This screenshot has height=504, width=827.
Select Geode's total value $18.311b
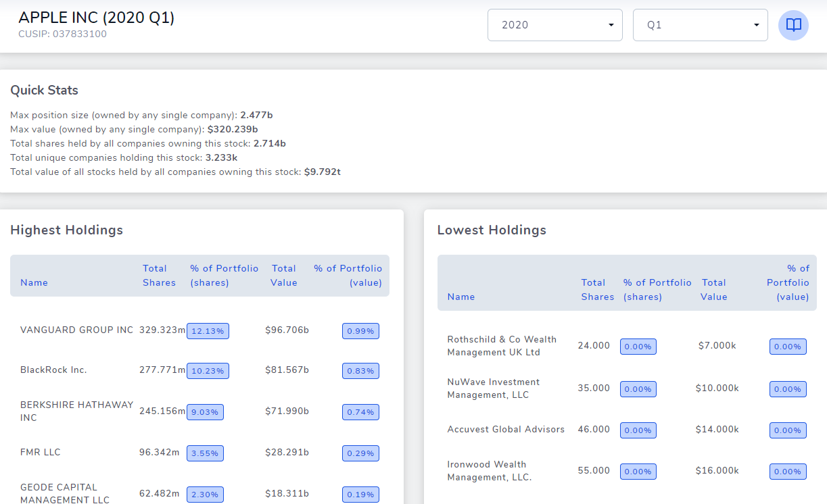point(287,493)
